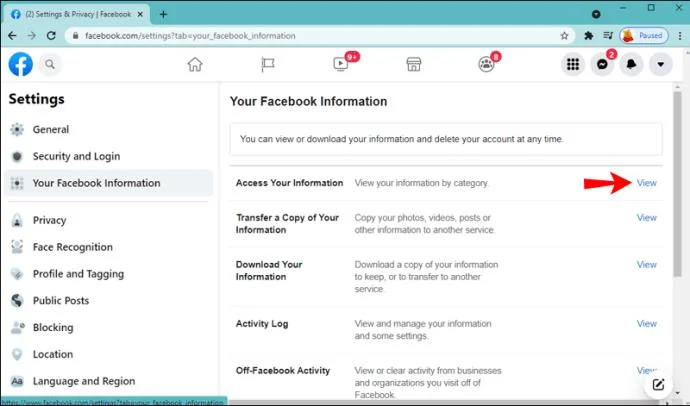
Task: Open Facebook Home feed icon
Action: [195, 65]
